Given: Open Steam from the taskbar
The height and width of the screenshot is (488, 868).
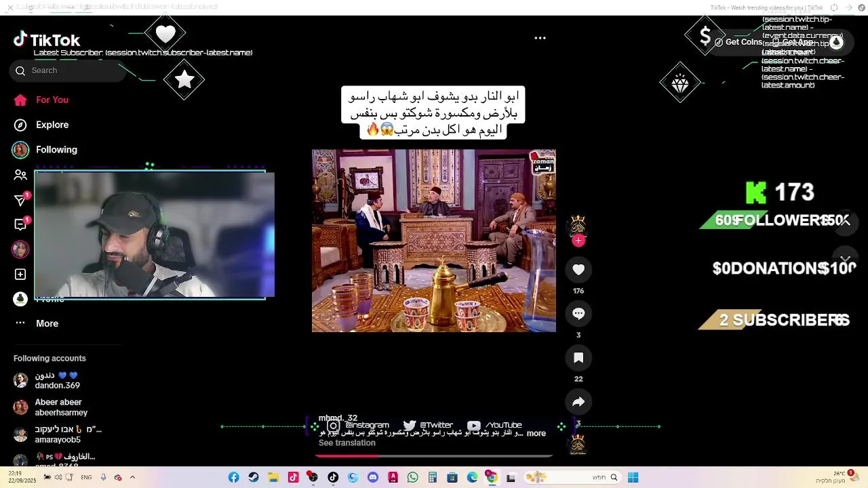Looking at the screenshot, I should click(254, 478).
